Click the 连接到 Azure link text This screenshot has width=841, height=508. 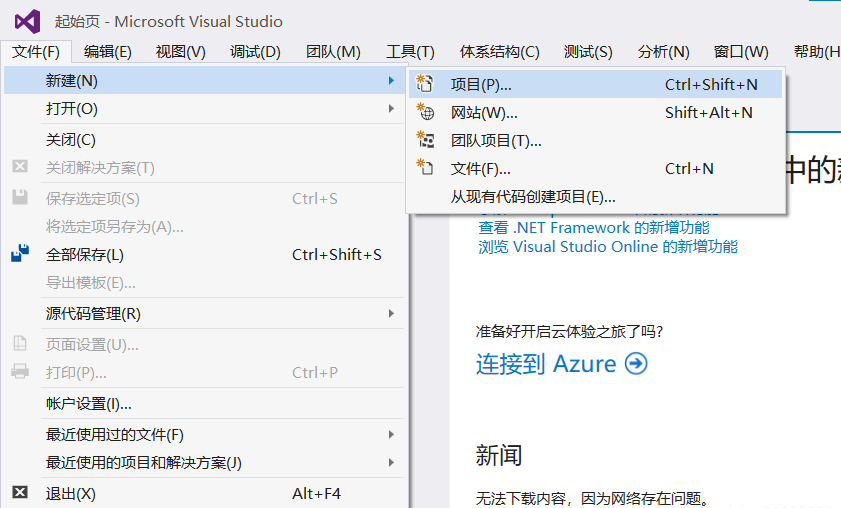tap(546, 364)
